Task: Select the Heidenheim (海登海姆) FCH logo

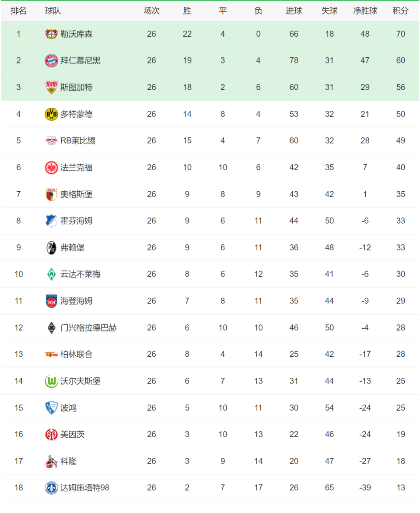Action: click(51, 301)
